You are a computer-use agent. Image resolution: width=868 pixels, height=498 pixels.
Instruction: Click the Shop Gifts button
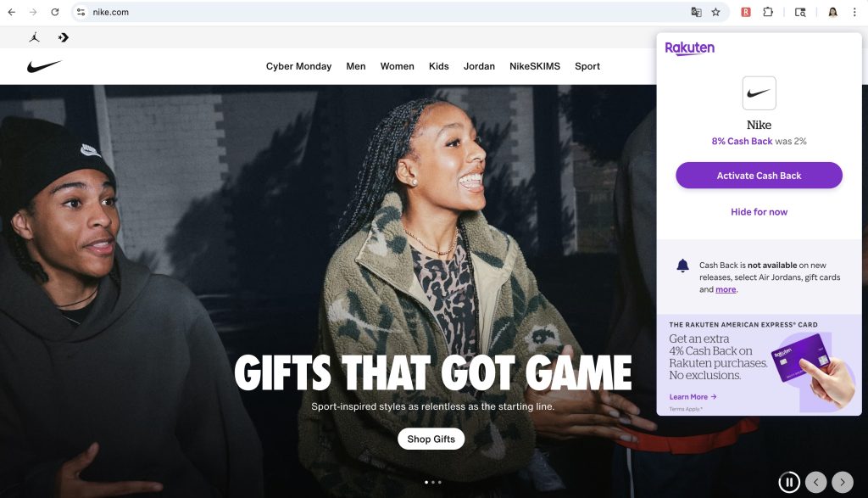(x=431, y=439)
